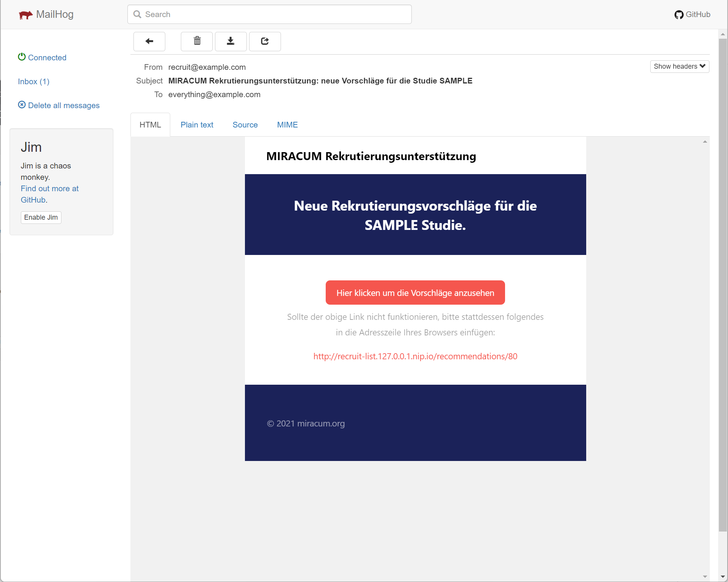
Task: Switch to the Source tab
Action: tap(245, 125)
